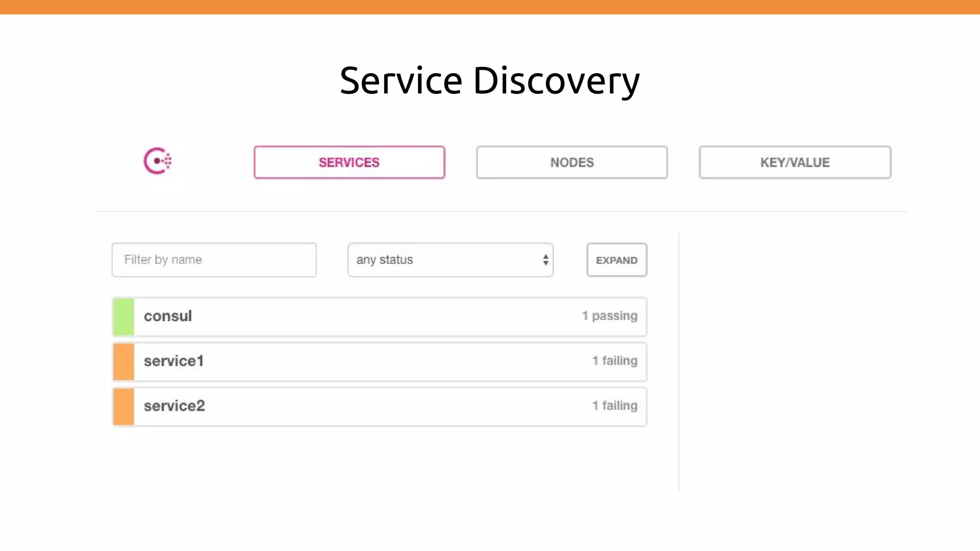This screenshot has height=551, width=980.
Task: Click the Consul logo icon
Action: pyautogui.click(x=157, y=161)
